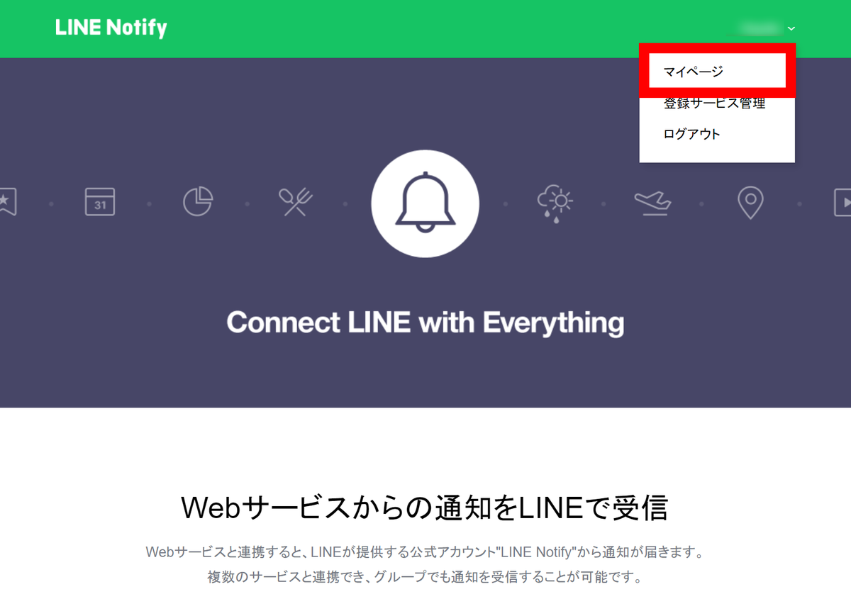This screenshot has height=616, width=851.
Task: Select the calendar 31 icon
Action: 100,203
